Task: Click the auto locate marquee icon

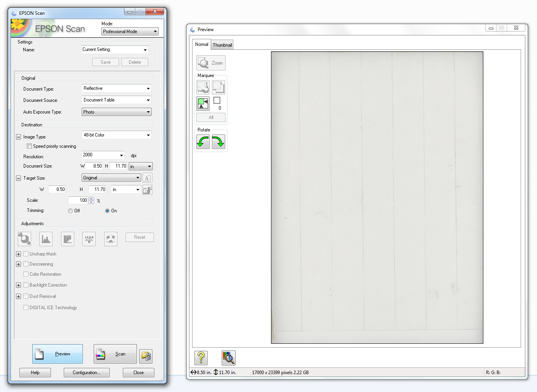Action: pos(203,87)
